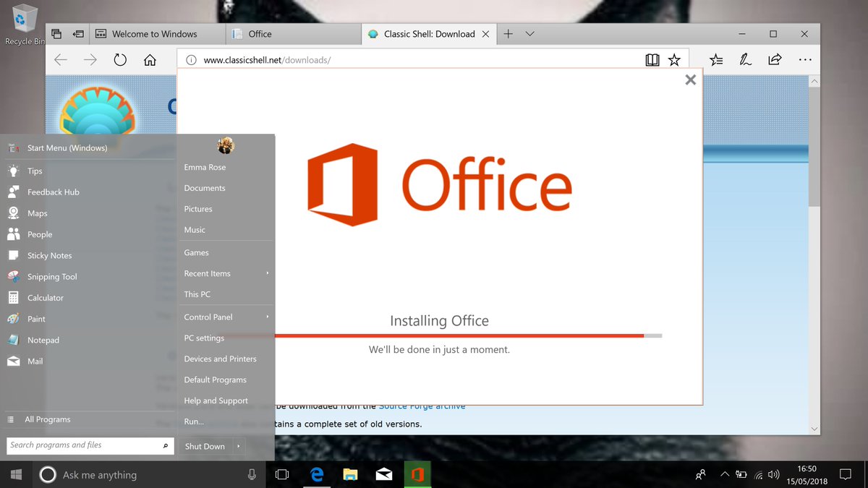Launch Paint from the start menu
The width and height of the screenshot is (868, 488).
point(34,319)
